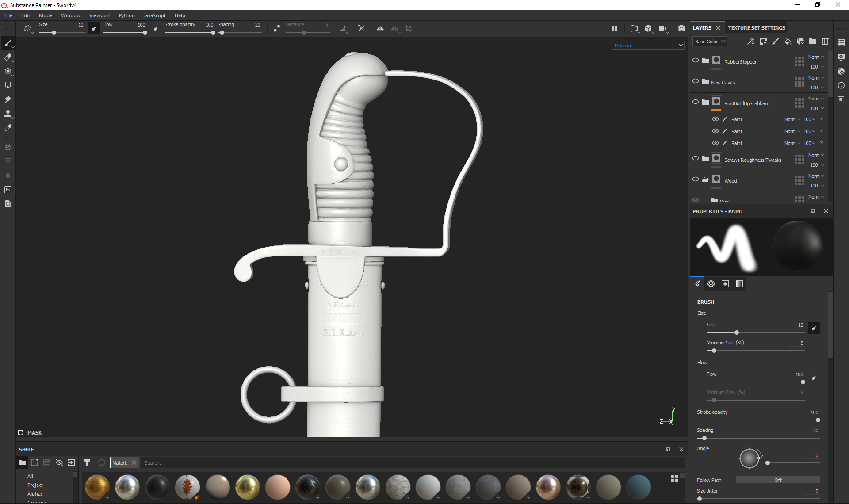Choose the Material Picker eyedropper tool

click(x=8, y=128)
